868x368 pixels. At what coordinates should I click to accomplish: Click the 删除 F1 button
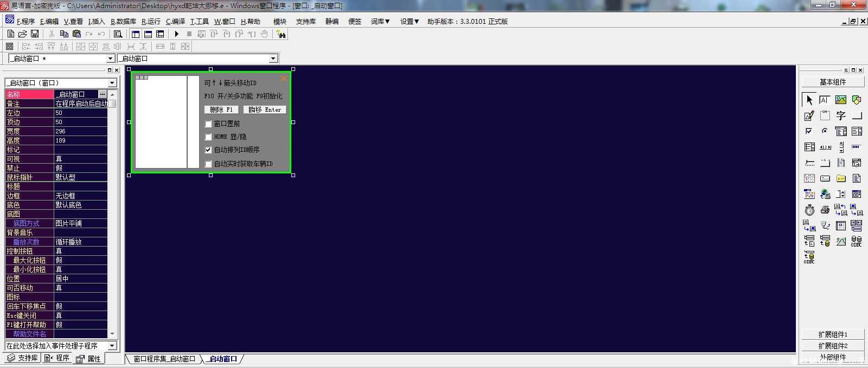tap(221, 109)
